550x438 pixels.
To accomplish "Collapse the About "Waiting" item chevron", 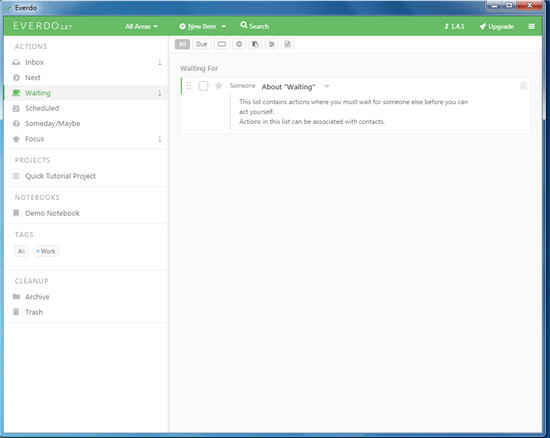I will 327,86.
